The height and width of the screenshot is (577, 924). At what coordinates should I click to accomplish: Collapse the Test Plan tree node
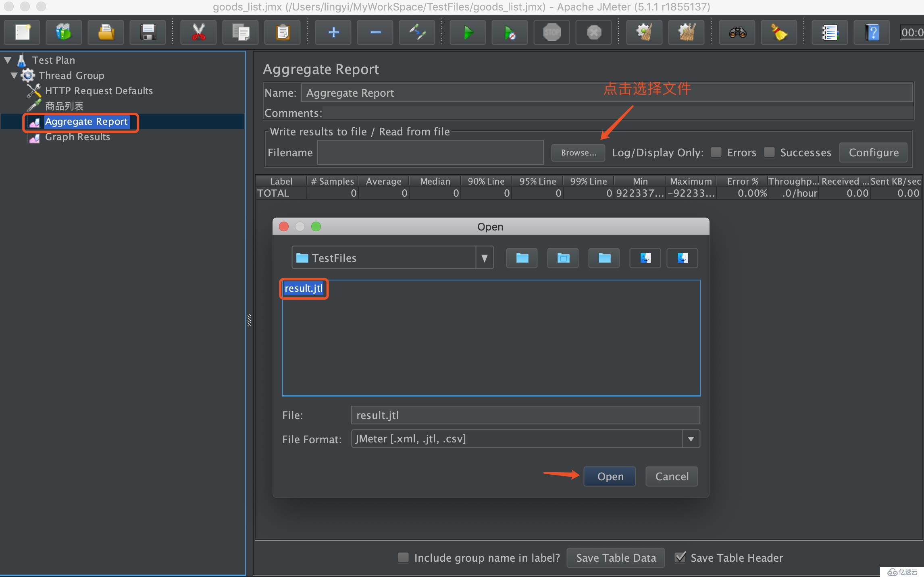click(8, 60)
